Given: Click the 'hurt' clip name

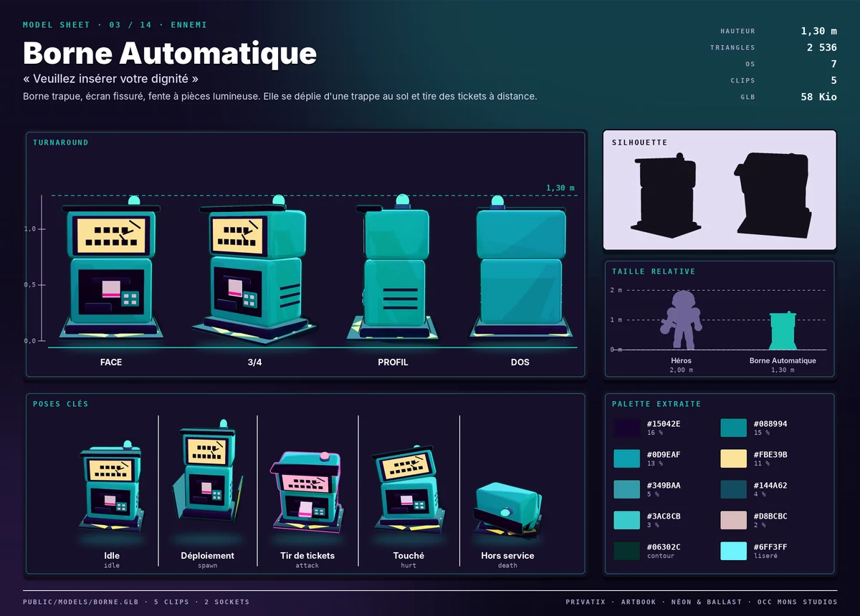Looking at the screenshot, I should point(408,565).
